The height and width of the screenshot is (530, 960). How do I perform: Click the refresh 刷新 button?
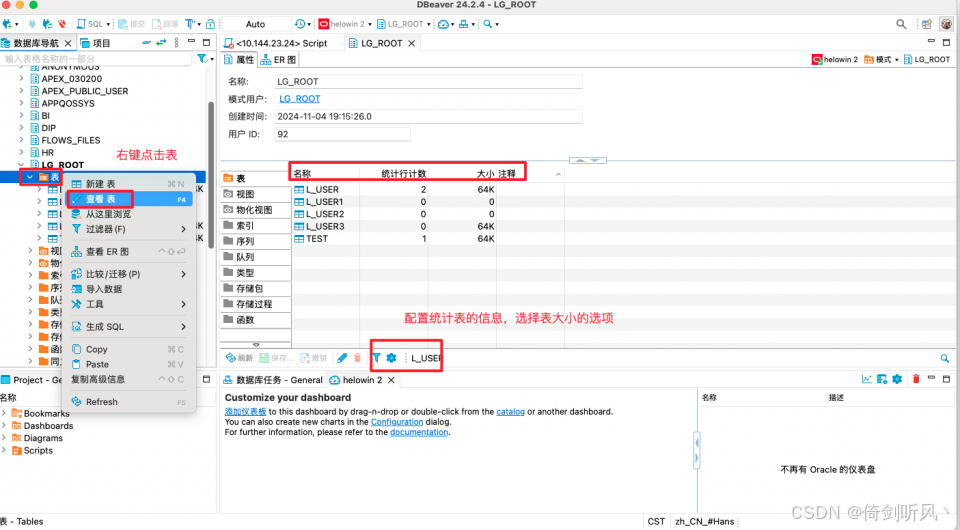239,358
